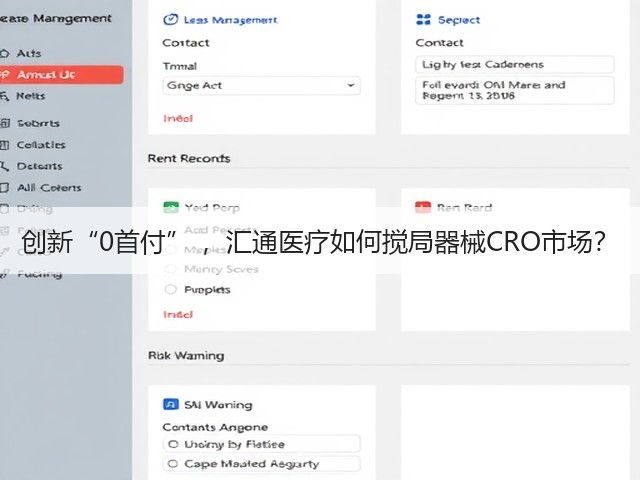Open Cellaties sidebar entry

click(41, 145)
